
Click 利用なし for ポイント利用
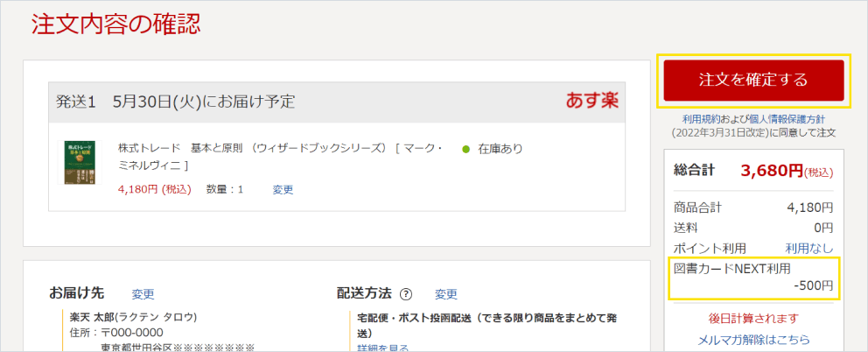[808, 249]
